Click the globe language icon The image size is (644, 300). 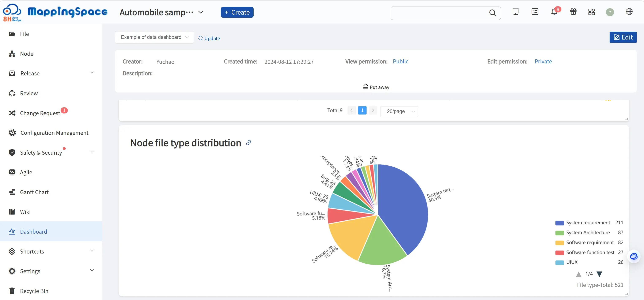(x=629, y=12)
